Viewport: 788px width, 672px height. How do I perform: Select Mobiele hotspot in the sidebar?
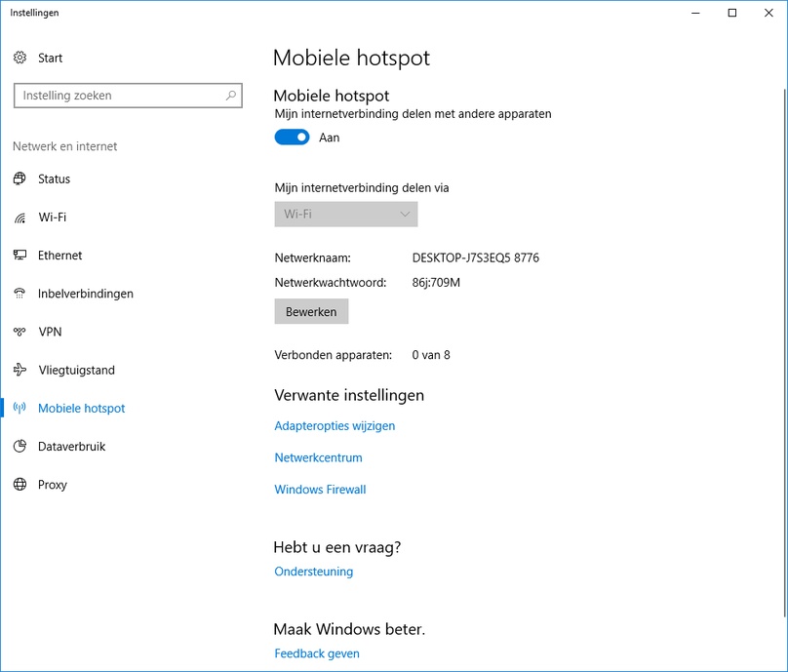click(81, 408)
